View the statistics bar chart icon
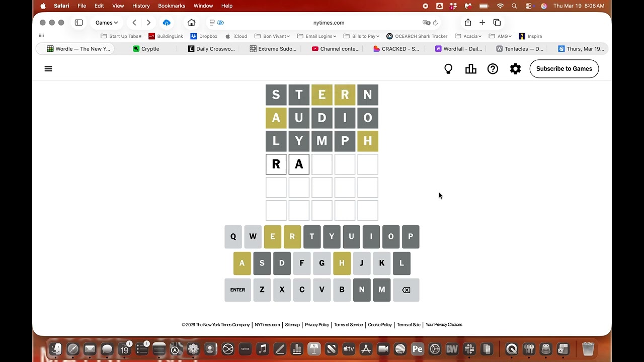The width and height of the screenshot is (644, 362). click(x=471, y=69)
